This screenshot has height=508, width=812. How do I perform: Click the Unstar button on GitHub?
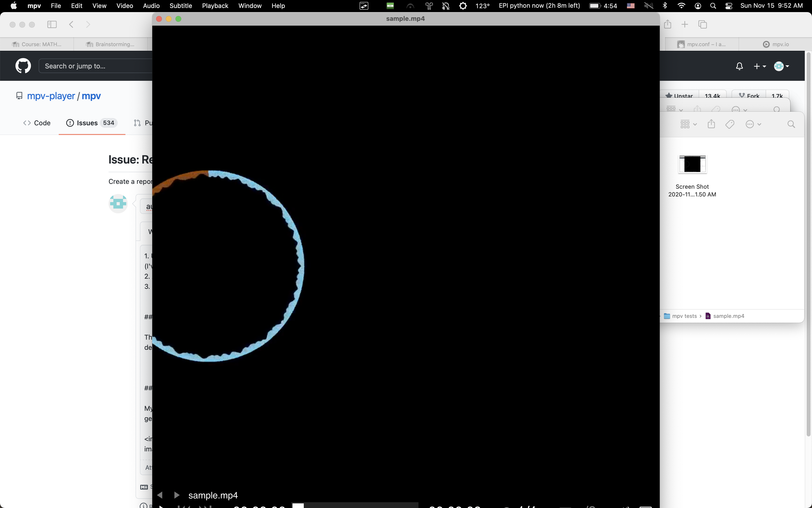(679, 96)
